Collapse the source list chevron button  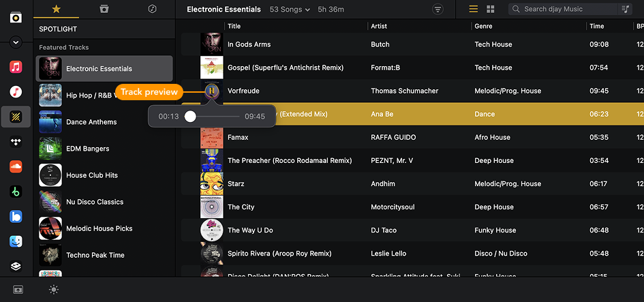tap(16, 42)
